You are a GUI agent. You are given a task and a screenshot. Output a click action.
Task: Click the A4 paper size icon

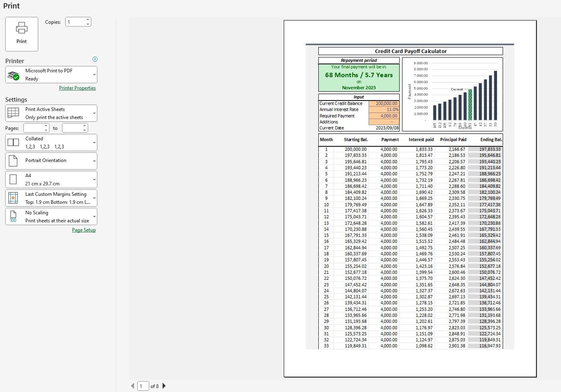(13, 179)
